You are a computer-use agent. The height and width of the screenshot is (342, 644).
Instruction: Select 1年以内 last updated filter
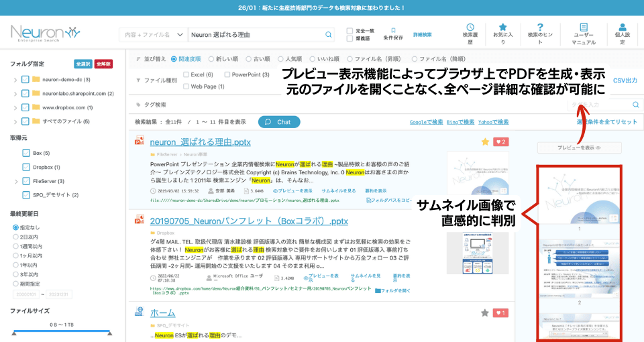(x=15, y=265)
